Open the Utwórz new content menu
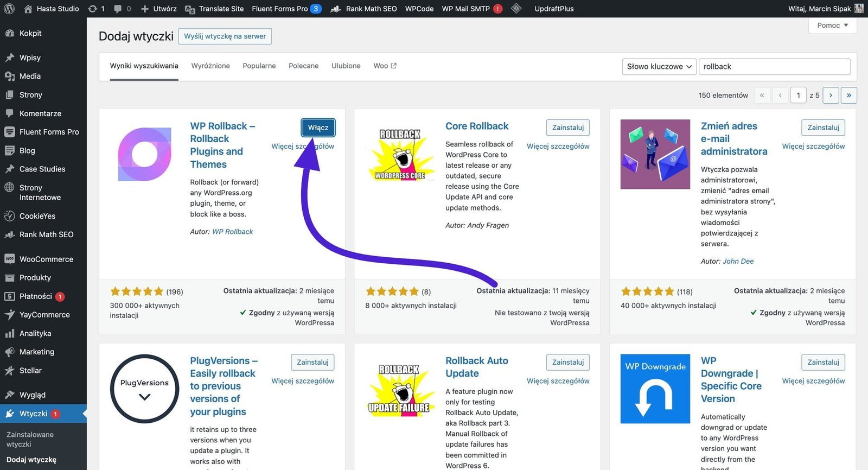Image resolution: width=868 pixels, height=470 pixels. point(158,9)
